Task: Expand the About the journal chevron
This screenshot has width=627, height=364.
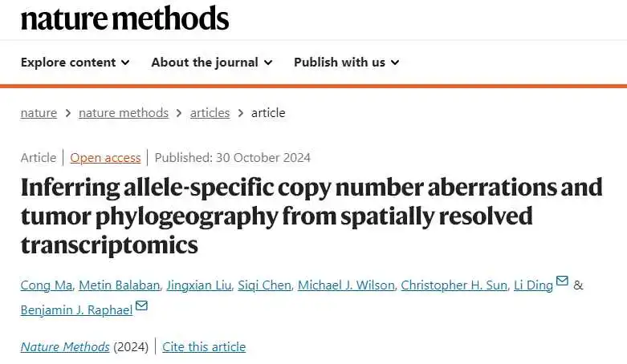Action: click(x=268, y=63)
